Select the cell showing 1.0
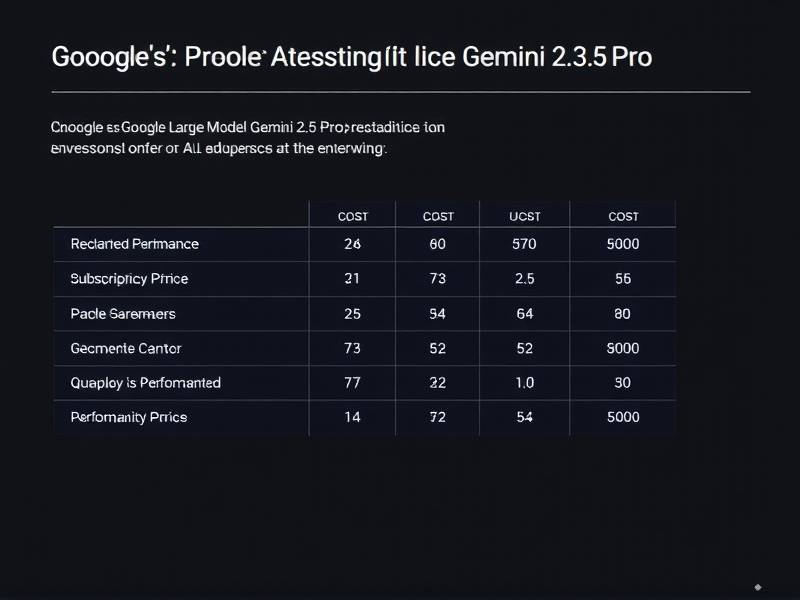This screenshot has width=800, height=600. point(524,383)
